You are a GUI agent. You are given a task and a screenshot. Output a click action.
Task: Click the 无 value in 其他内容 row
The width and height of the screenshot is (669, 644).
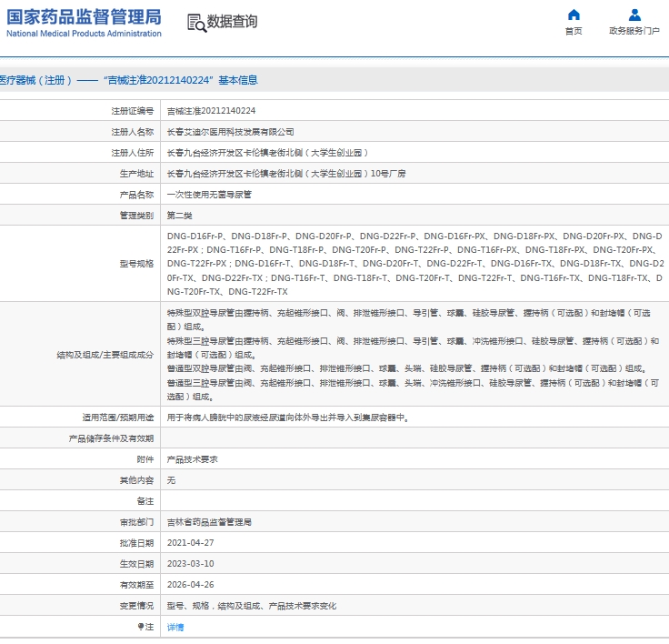tap(171, 480)
